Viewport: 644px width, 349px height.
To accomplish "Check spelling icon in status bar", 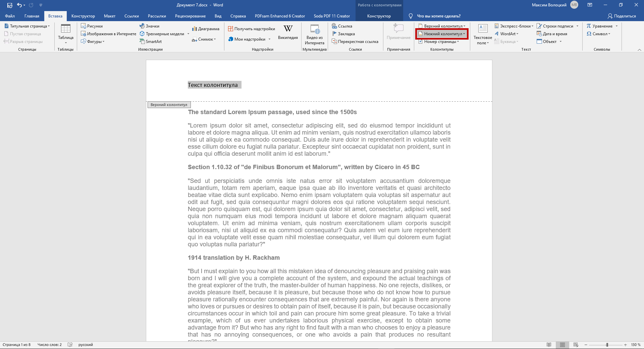I will tap(70, 345).
